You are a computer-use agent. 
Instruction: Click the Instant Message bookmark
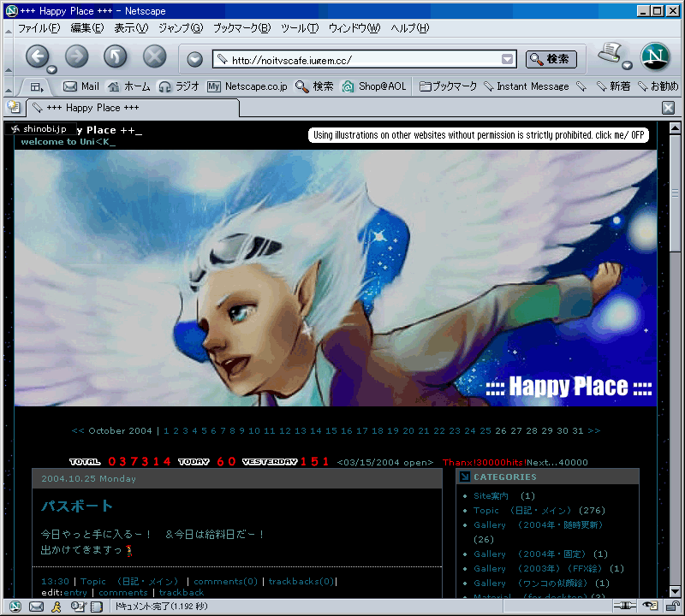[x=527, y=86]
